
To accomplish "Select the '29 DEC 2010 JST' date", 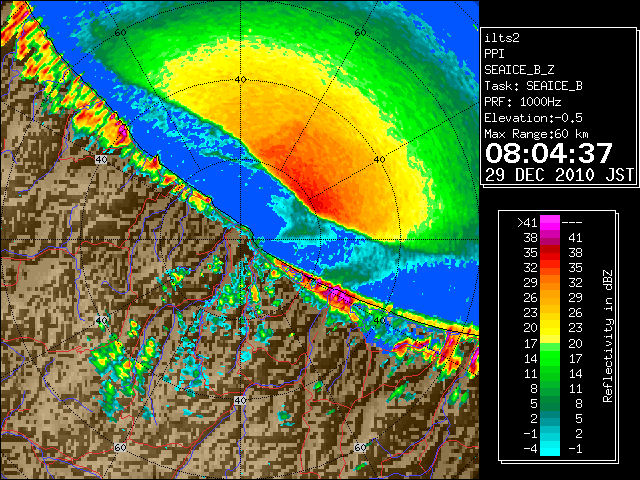I will 559,175.
